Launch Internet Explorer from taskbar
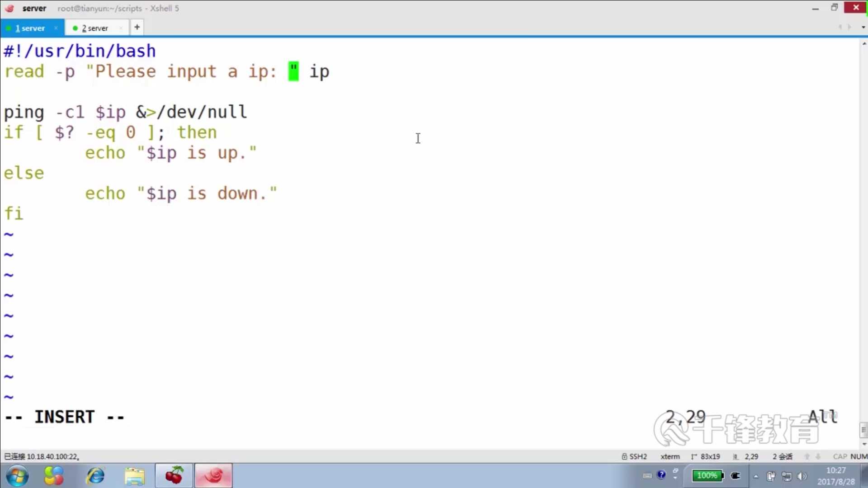Image resolution: width=868 pixels, height=488 pixels. pyautogui.click(x=95, y=476)
